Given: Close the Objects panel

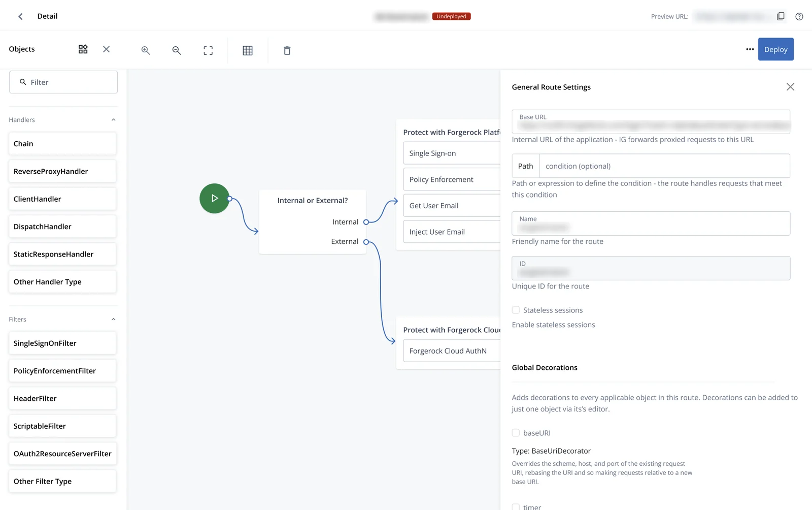Looking at the screenshot, I should [106, 49].
